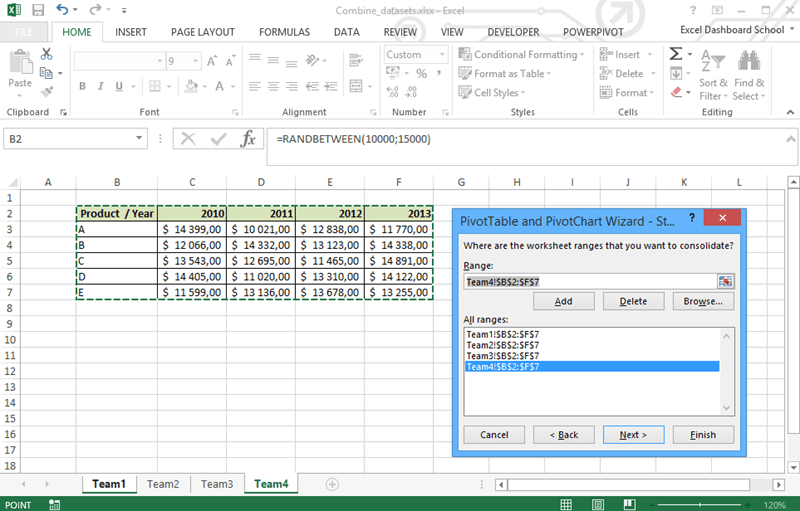This screenshot has width=800, height=511.
Task: Click the new sheet plus icon
Action: pos(332,484)
